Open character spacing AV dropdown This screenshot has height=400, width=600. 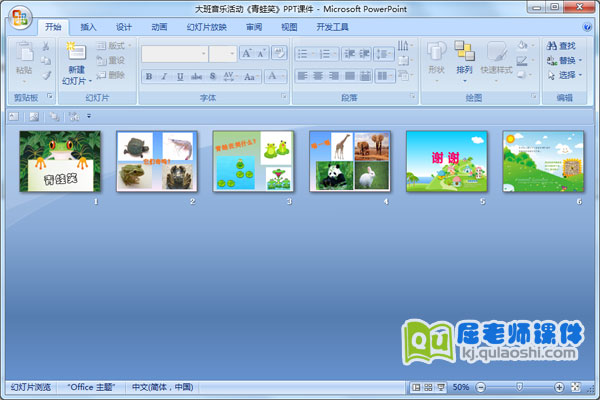click(x=230, y=77)
